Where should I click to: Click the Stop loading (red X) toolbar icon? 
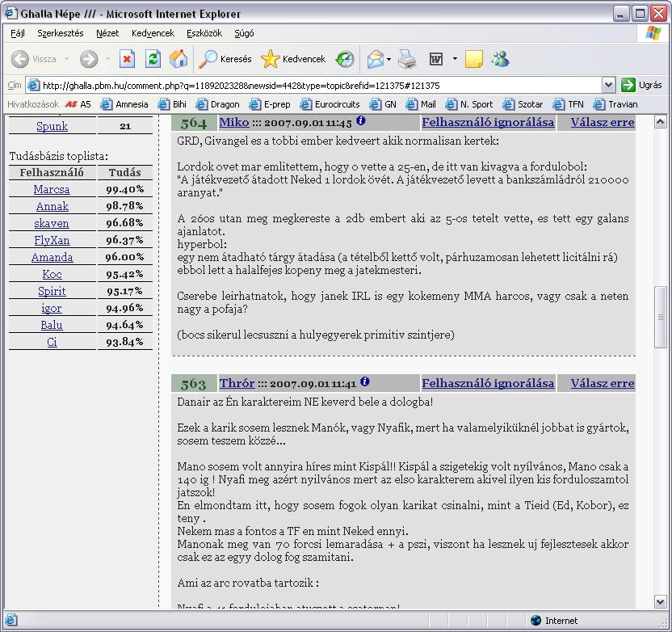[127, 59]
